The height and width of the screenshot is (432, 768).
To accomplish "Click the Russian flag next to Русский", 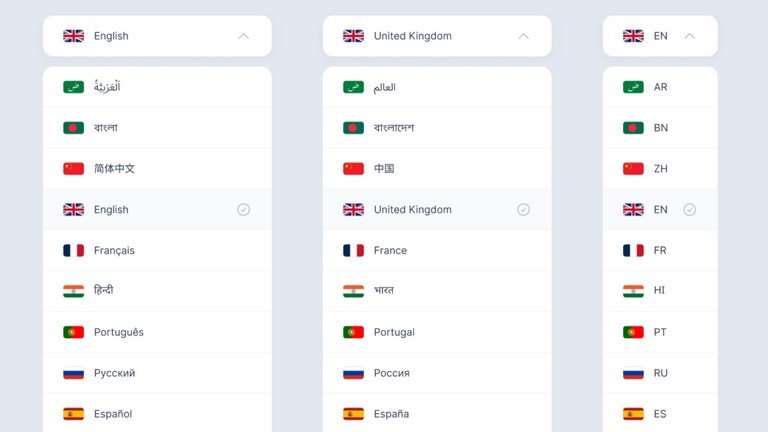I will click(73, 373).
